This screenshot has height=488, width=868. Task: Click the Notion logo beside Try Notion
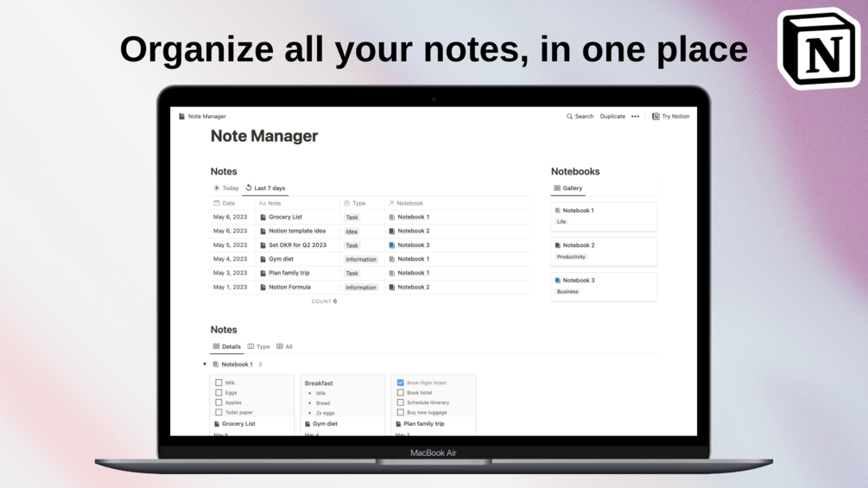(656, 117)
